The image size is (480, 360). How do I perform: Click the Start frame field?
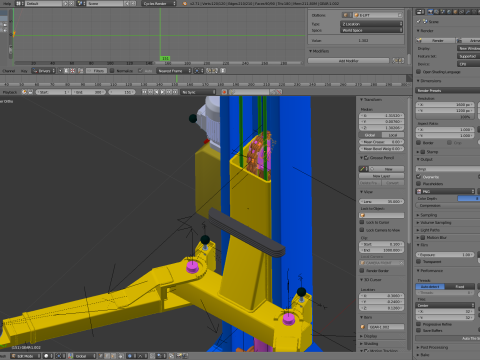coord(54,92)
